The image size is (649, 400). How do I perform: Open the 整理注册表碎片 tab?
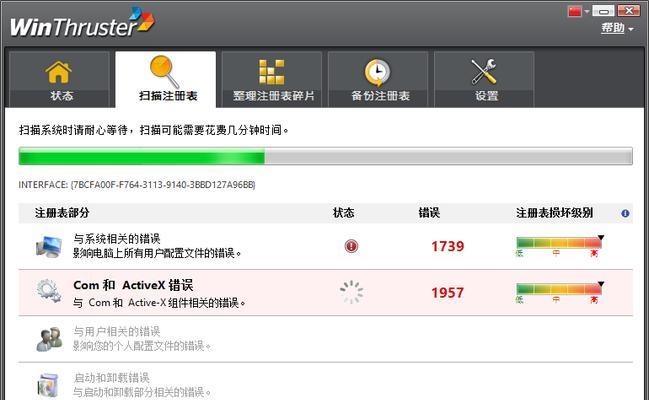[272, 79]
